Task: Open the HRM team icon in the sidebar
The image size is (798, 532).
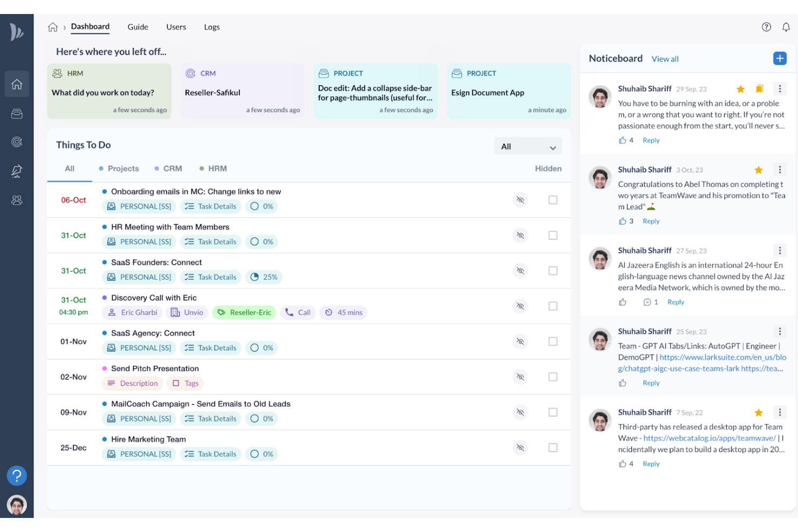Action: pos(17,200)
